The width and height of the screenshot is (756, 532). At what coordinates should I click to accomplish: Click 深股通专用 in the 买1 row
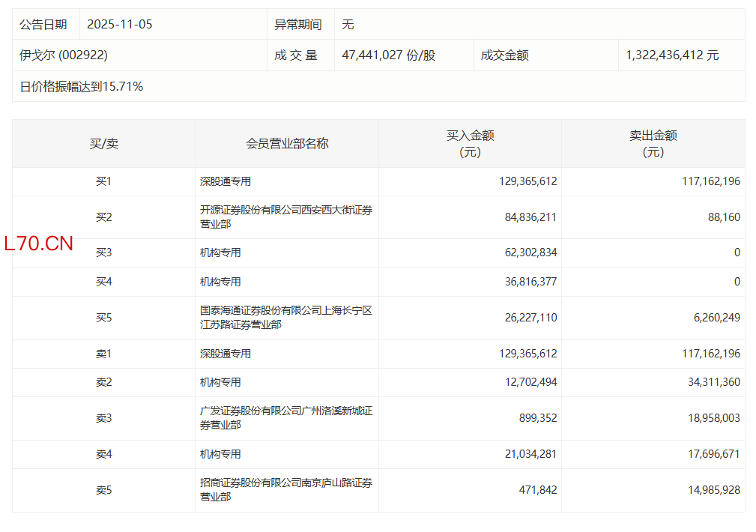click(x=225, y=181)
